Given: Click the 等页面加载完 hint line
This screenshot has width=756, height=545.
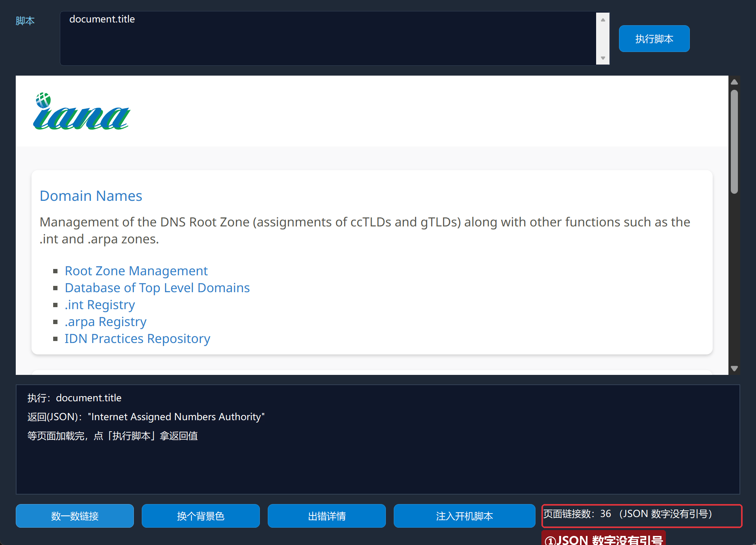Looking at the screenshot, I should [113, 436].
